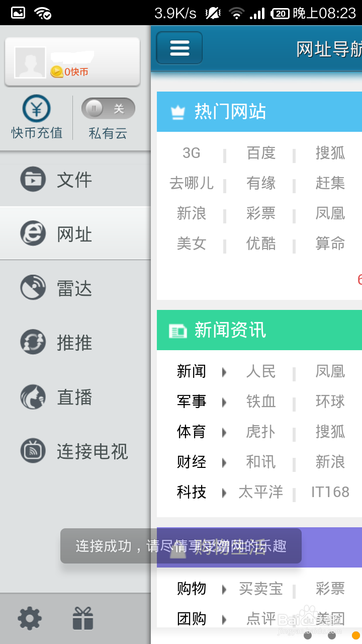
Task: Open the 太平洋 link
Action: point(261,492)
